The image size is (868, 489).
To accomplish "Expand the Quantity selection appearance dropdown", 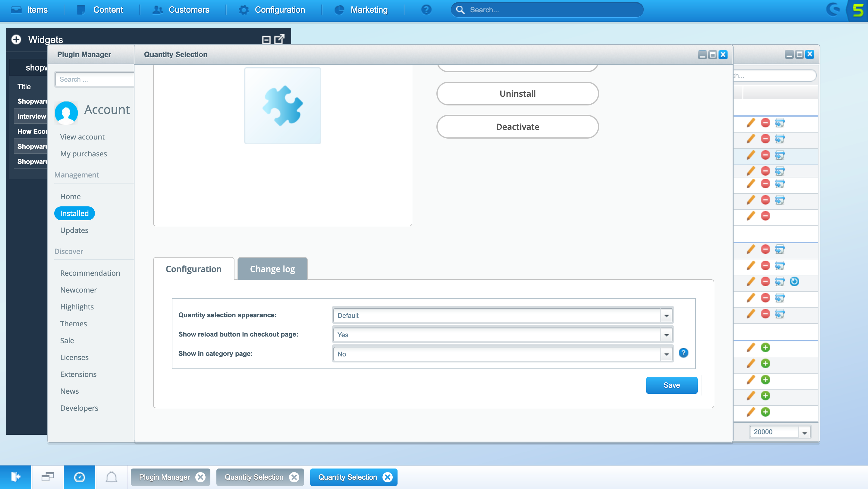I will point(666,315).
